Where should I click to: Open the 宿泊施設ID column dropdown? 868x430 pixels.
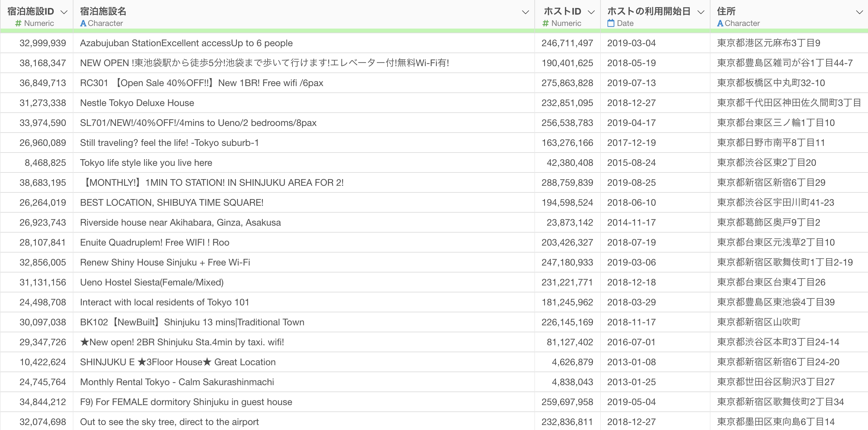[64, 12]
